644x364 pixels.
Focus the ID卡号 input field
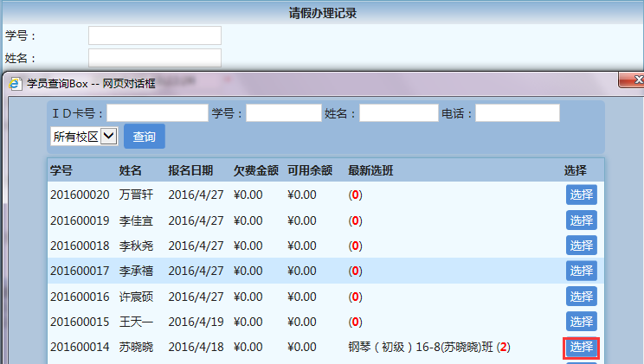point(158,113)
